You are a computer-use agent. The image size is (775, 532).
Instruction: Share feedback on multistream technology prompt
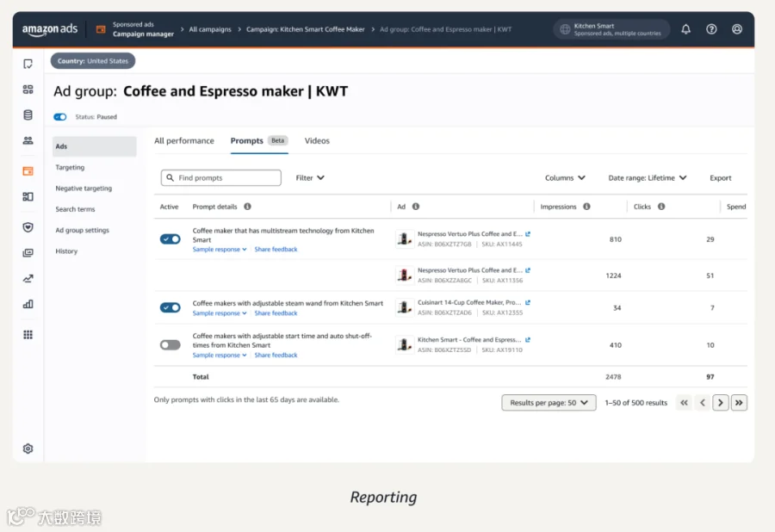point(276,250)
